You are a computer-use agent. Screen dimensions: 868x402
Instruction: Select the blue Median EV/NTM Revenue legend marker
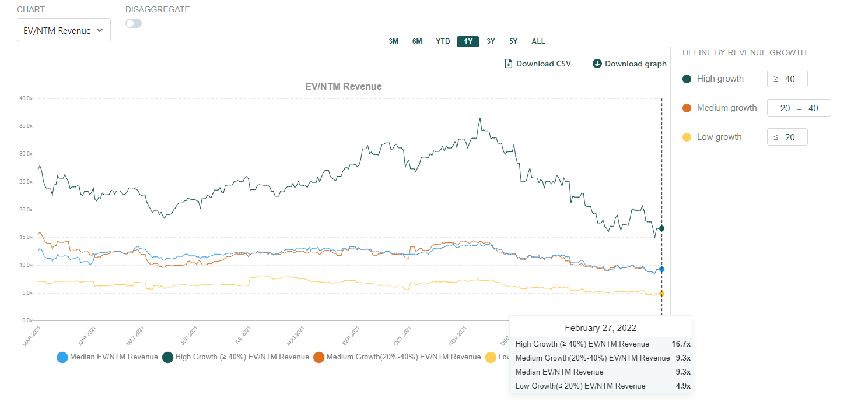[62, 357]
